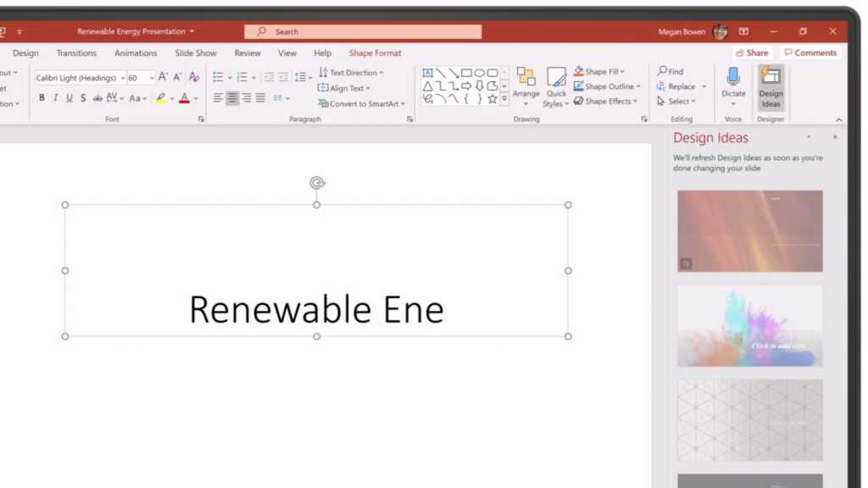Toggle italic formatting
868x488 pixels.
coord(55,98)
